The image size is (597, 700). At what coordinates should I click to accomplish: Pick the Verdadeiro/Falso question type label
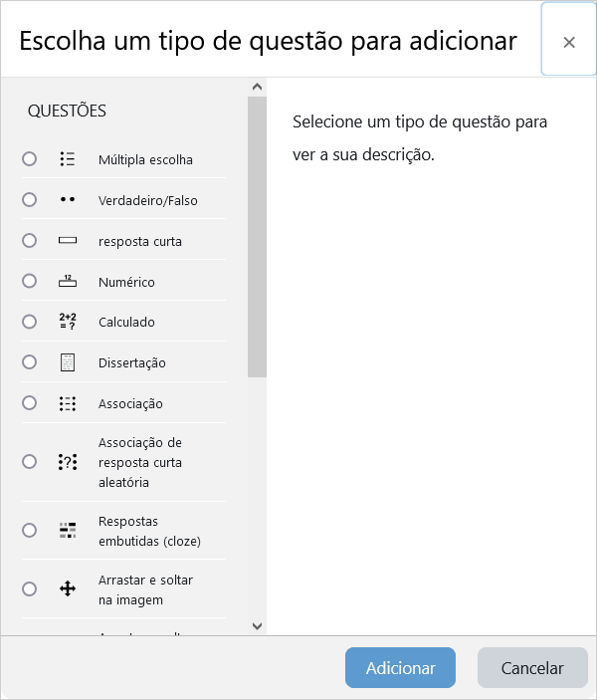(148, 200)
